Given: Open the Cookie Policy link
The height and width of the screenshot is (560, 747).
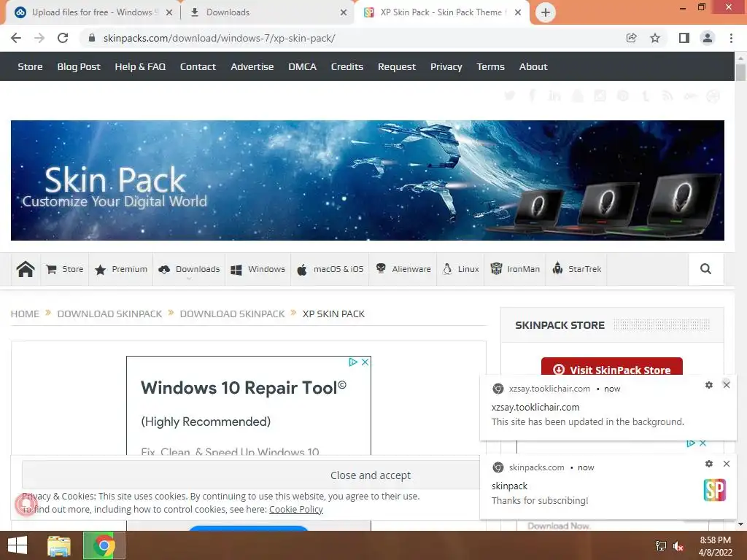Looking at the screenshot, I should (296, 510).
